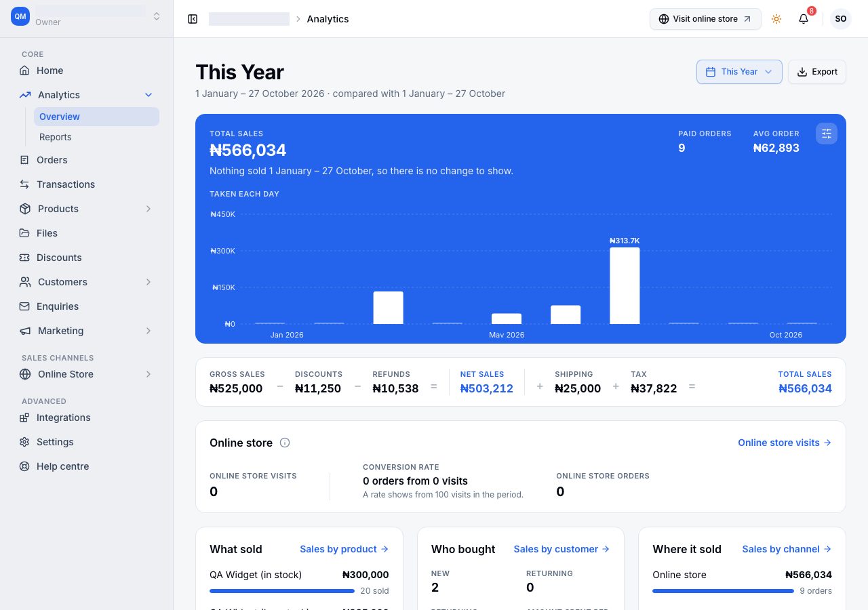
Task: Click the Enquiries envelope icon
Action: pos(24,306)
